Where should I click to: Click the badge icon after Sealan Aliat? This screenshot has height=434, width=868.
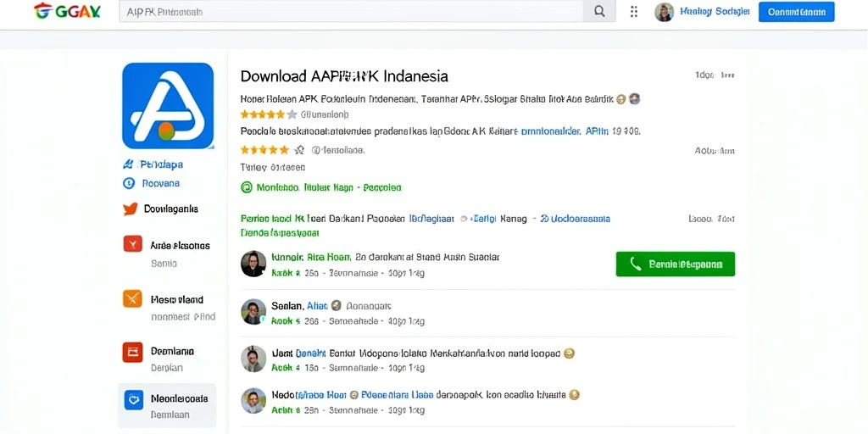click(x=336, y=305)
